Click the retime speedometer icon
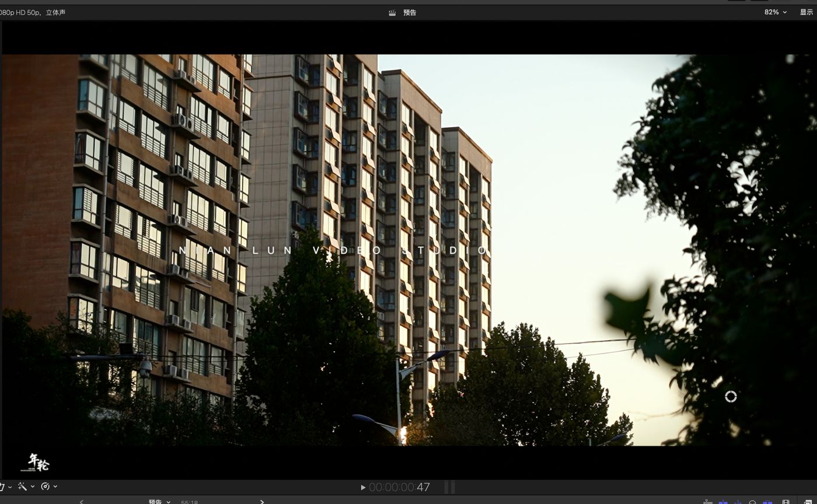Screen dimensions: 817x504 click(x=45, y=487)
